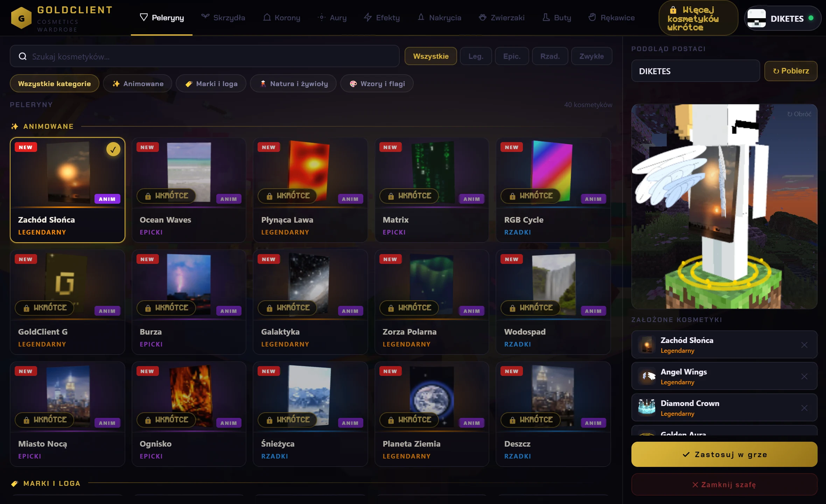
Task: Open the Peleryny tab
Action: coord(162,18)
